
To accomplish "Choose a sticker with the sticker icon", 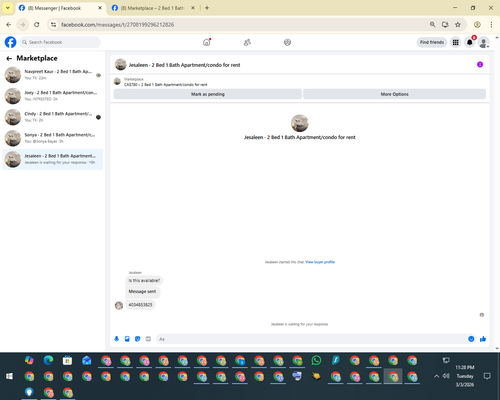I will [138, 339].
